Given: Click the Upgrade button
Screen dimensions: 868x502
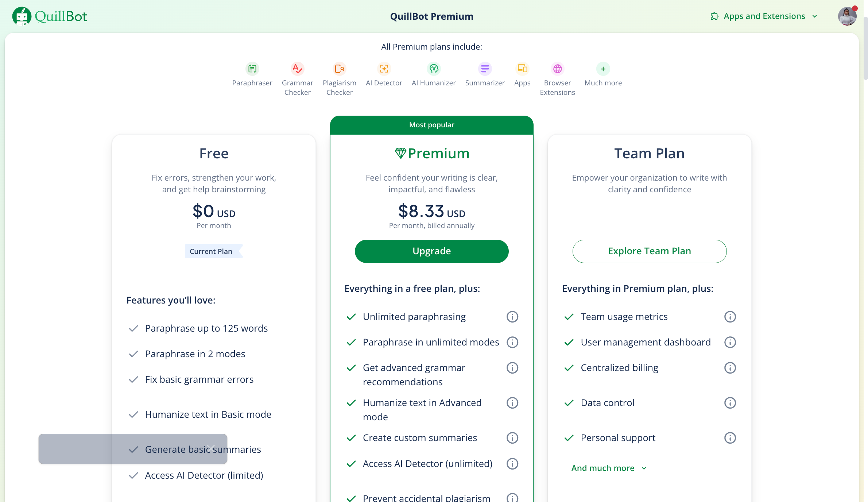Looking at the screenshot, I should 431,251.
